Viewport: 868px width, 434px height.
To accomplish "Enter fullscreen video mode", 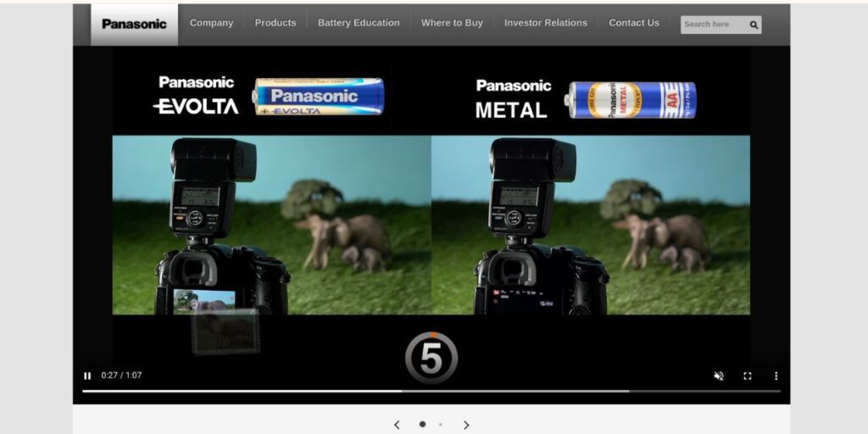I will point(748,376).
